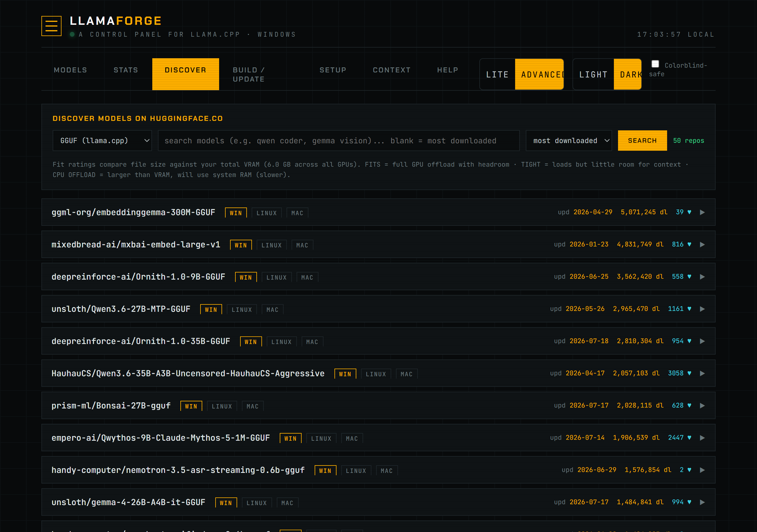Expand the handy-computer/nemotron row arrow
Image resolution: width=757 pixels, height=532 pixels.
[x=702, y=470]
